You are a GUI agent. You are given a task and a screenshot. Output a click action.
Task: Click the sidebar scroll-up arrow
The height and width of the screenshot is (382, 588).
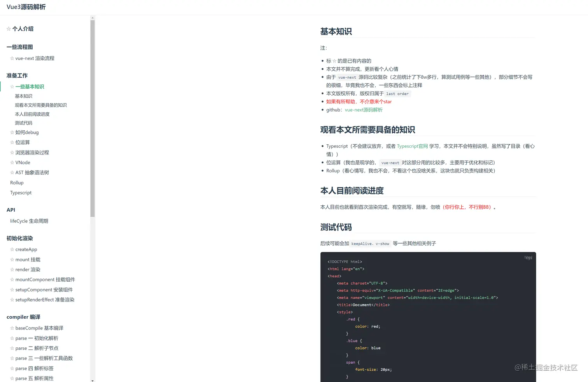click(x=93, y=18)
